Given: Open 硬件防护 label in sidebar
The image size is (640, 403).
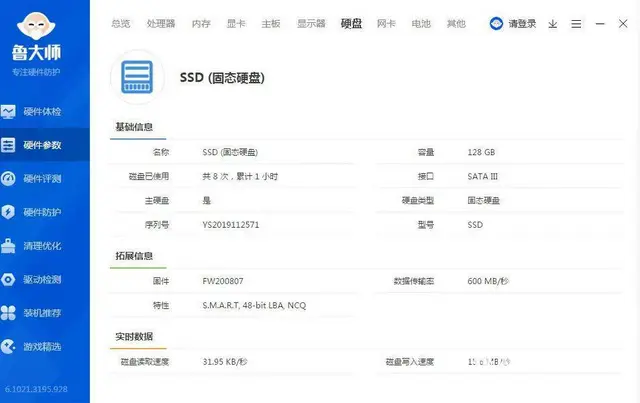Looking at the screenshot, I should pos(42,212).
